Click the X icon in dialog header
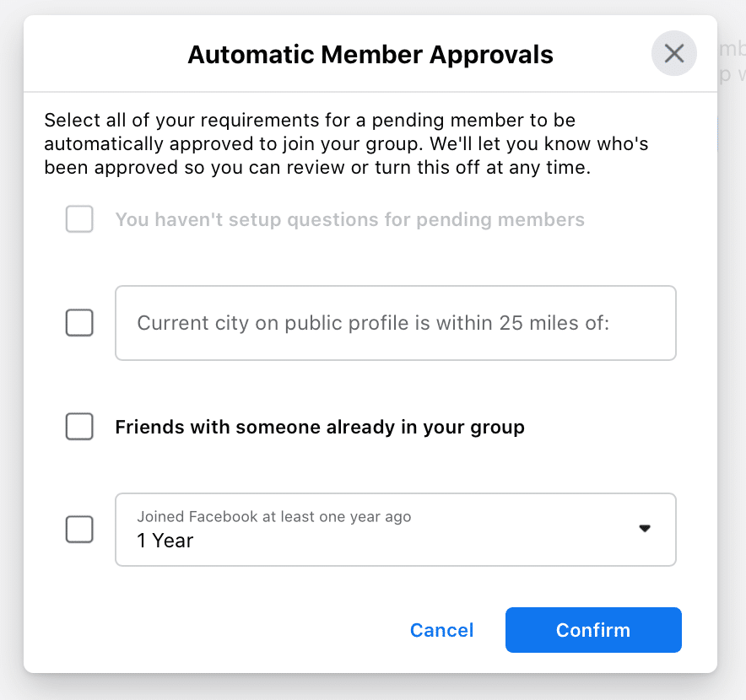The height and width of the screenshot is (700, 746). 673,54
